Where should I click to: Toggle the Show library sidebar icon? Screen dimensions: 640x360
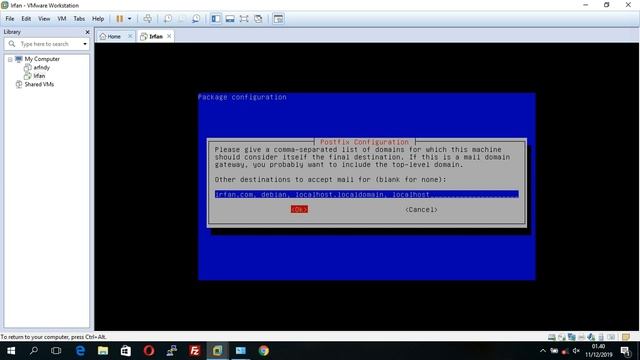click(216, 19)
